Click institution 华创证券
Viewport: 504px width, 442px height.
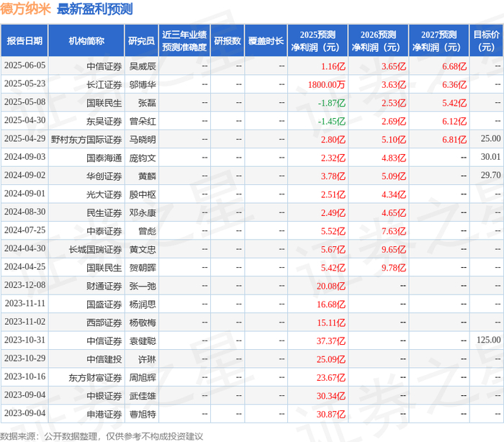(104, 176)
